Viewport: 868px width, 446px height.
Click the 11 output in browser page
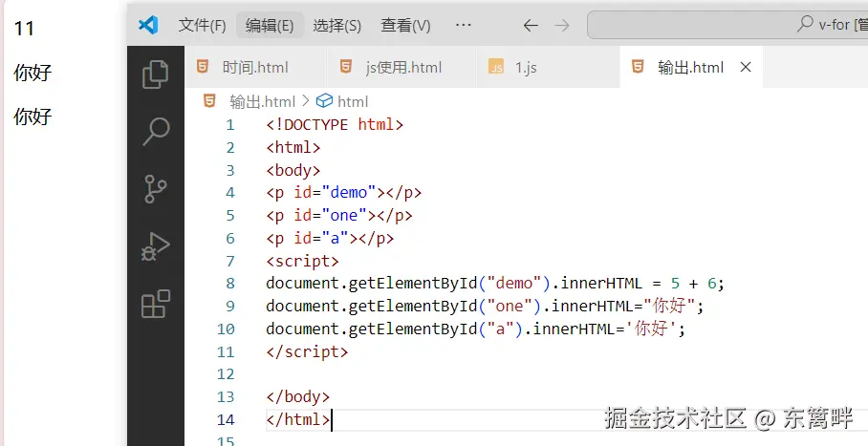click(x=24, y=29)
